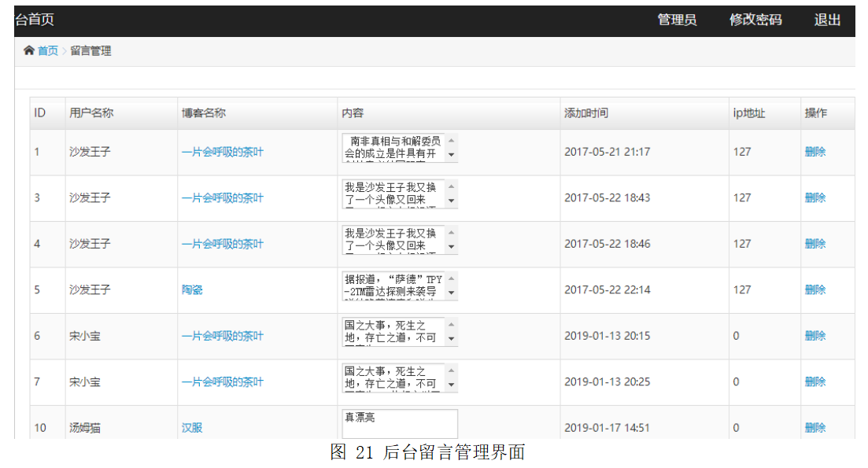The width and height of the screenshot is (868, 468).
Task: Open the 首页 breadcrumb link
Action: tap(47, 51)
